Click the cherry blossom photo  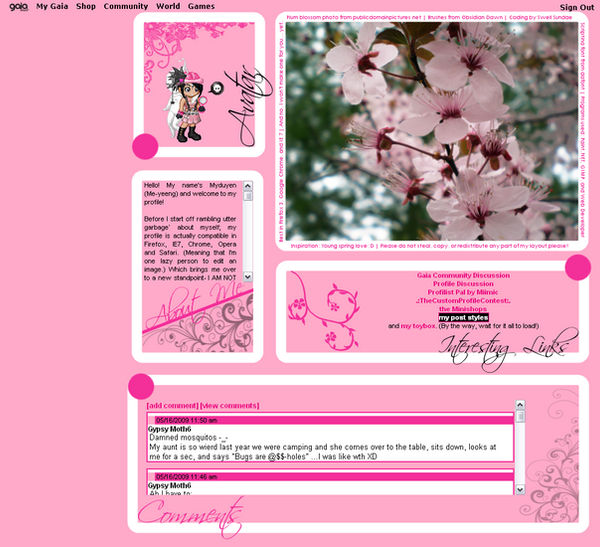pos(432,131)
